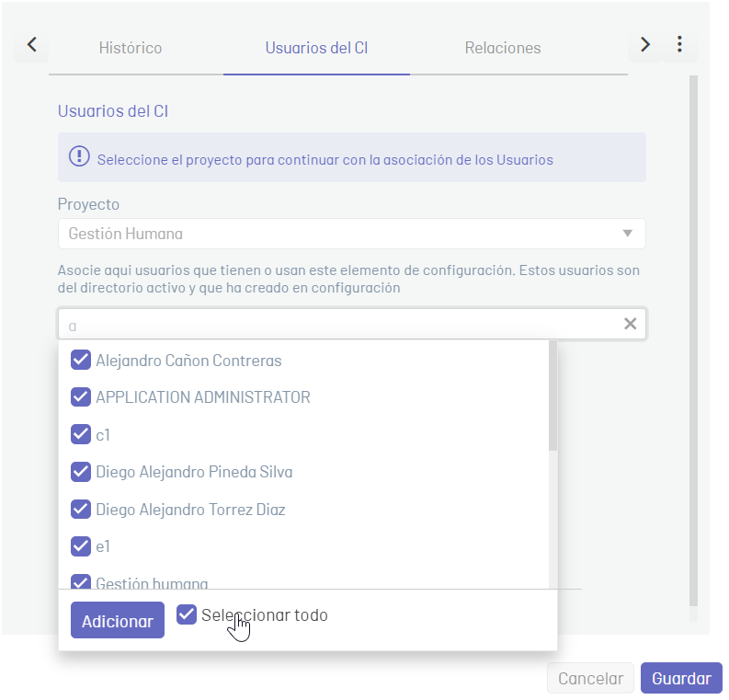Toggle the Seleccionar todo checkbox
This screenshot has width=729, height=700.
[187, 614]
